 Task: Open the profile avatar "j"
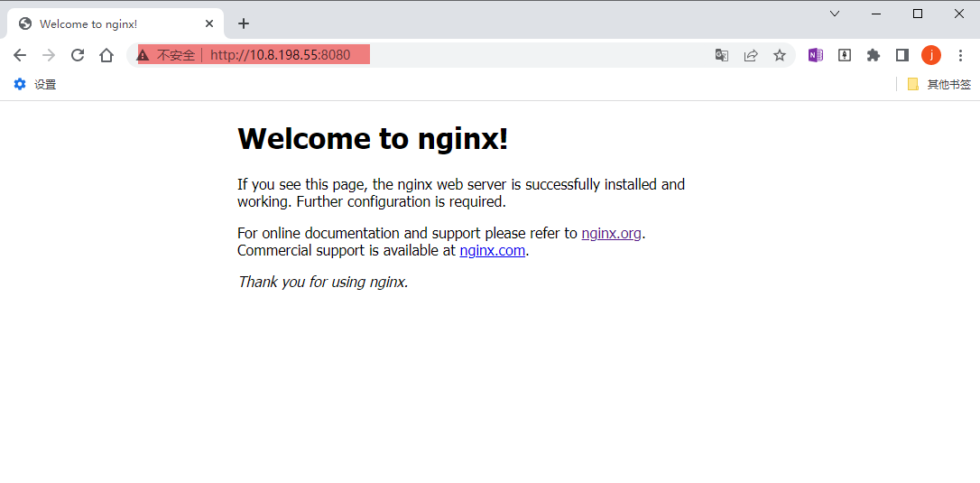point(931,55)
